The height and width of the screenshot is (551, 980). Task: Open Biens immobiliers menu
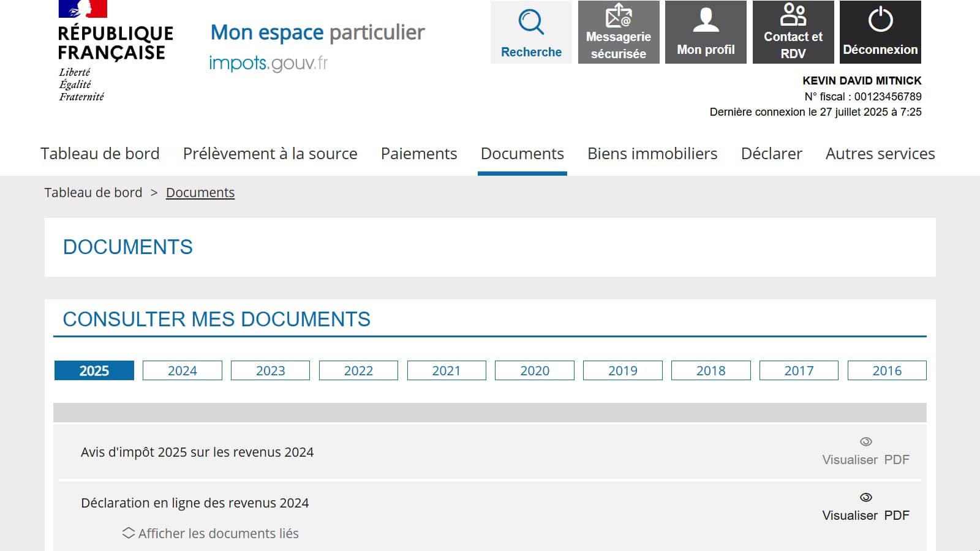click(652, 154)
